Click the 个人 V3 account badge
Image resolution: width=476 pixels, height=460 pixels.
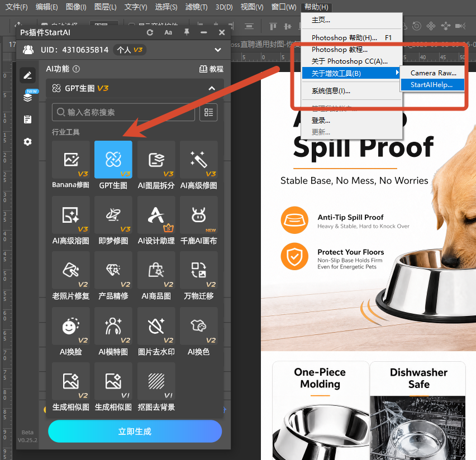[130, 50]
